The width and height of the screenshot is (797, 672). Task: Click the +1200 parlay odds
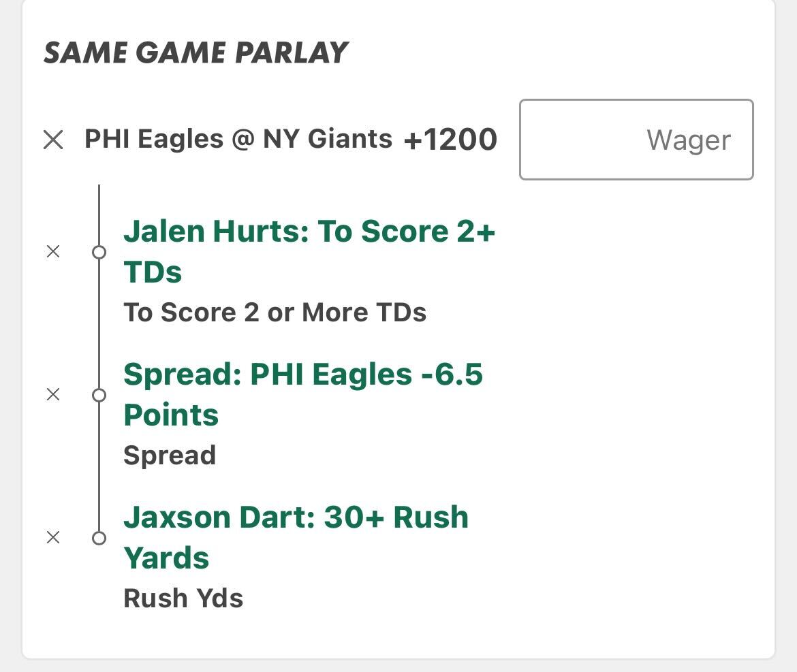[x=450, y=140]
